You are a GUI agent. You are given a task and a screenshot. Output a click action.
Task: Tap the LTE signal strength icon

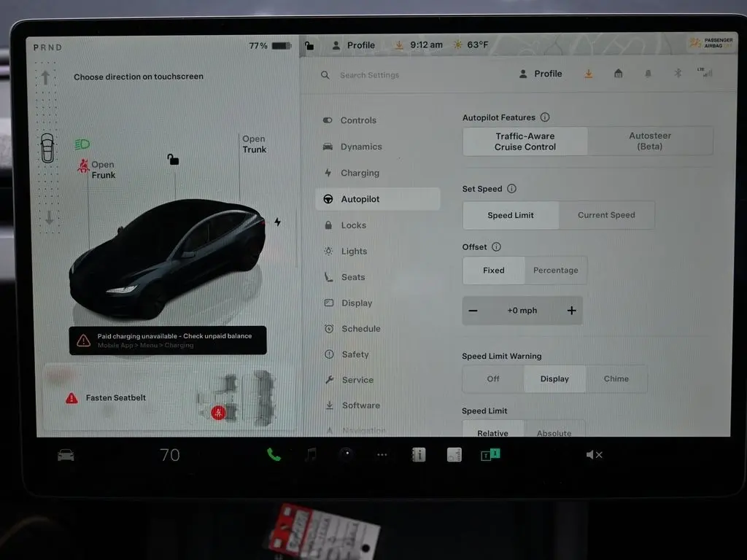click(705, 72)
